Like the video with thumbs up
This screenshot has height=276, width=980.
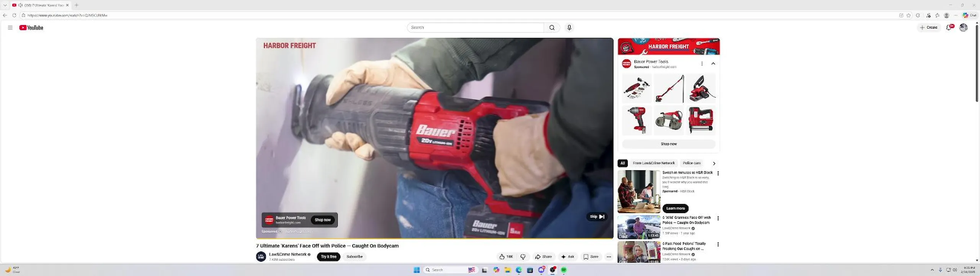(506, 257)
